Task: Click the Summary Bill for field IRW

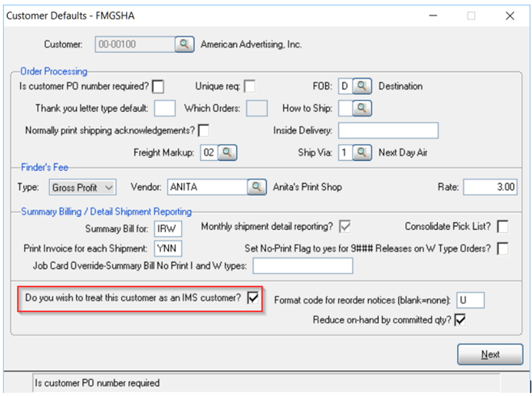Action: coord(168,229)
